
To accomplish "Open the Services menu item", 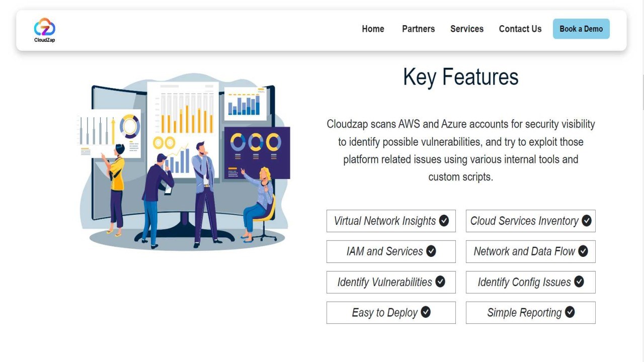I will pos(467,29).
